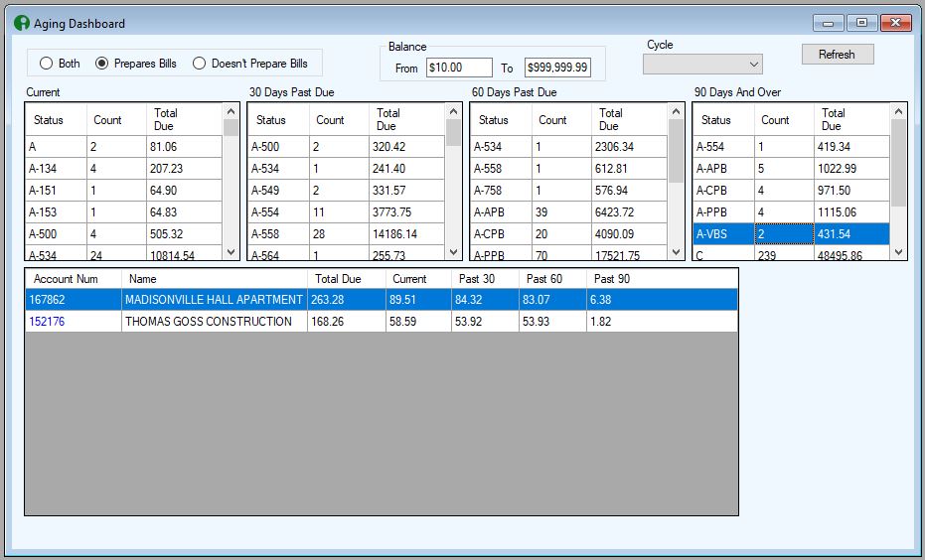
Task: Click Current header in accounts grid
Action: point(419,279)
